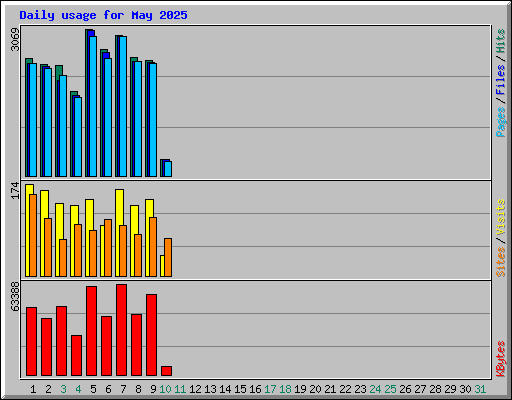Click green day 17 axis label

270,389
